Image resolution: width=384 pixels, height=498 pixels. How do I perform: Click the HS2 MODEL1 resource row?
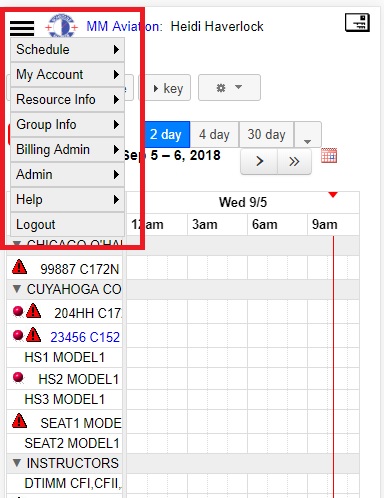click(65, 379)
